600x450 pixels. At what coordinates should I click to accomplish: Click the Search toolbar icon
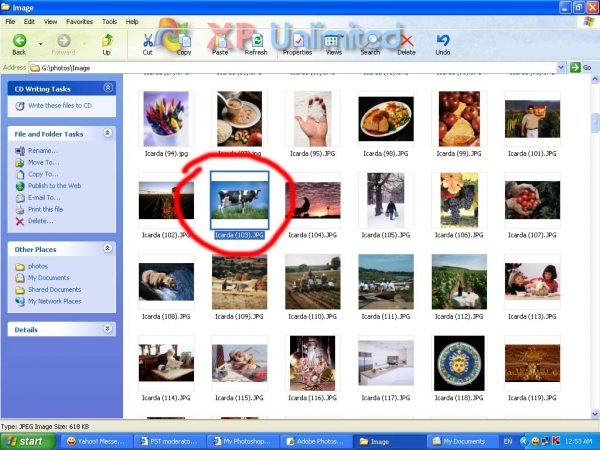point(370,44)
